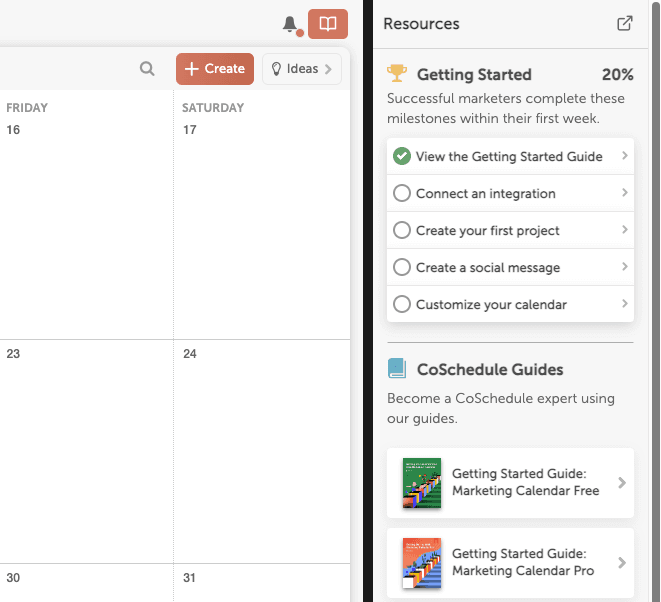This screenshot has width=661, height=602.
Task: Click the CoSchedule Guides book icon
Action: 397,369
